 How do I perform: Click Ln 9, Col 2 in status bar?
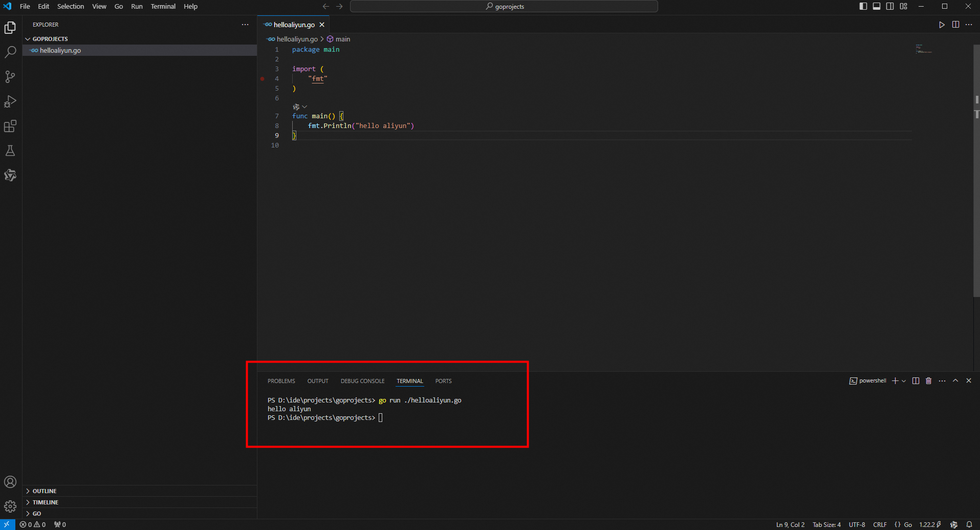(790, 524)
